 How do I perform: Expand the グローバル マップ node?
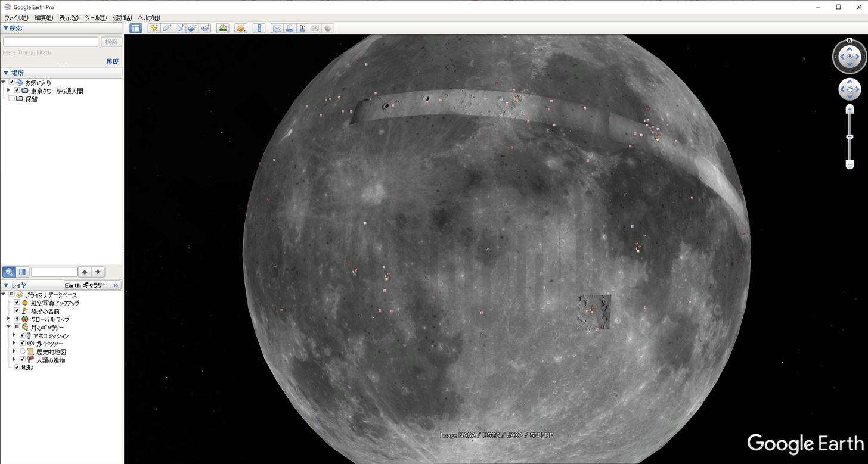coord(8,319)
